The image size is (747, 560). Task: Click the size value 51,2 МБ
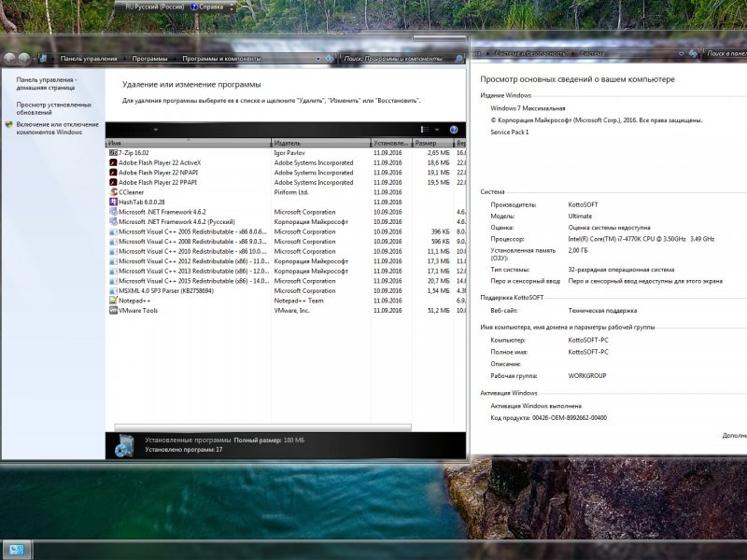point(438,311)
